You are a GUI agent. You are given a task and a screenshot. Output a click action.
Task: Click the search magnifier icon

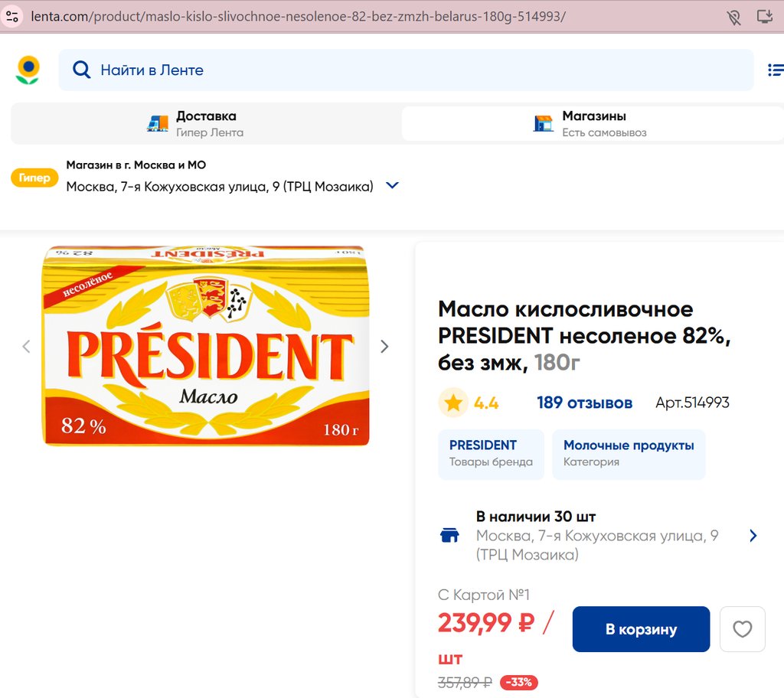click(81, 70)
